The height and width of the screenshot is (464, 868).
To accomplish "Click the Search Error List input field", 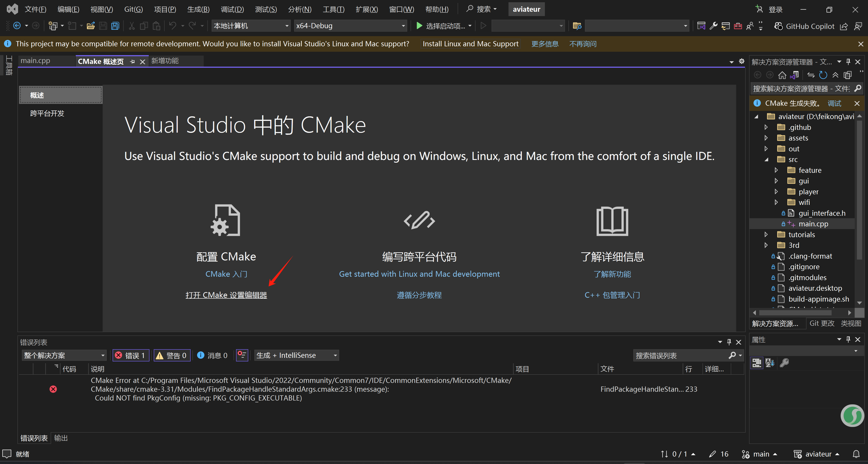I will (680, 356).
